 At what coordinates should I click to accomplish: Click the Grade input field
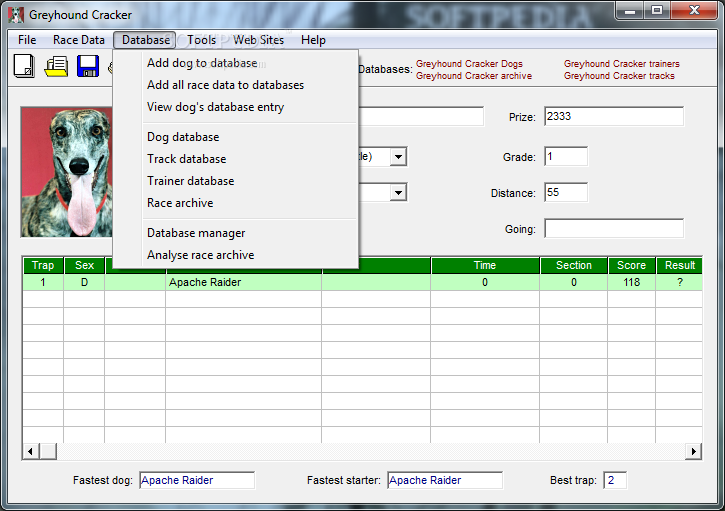tap(566, 157)
